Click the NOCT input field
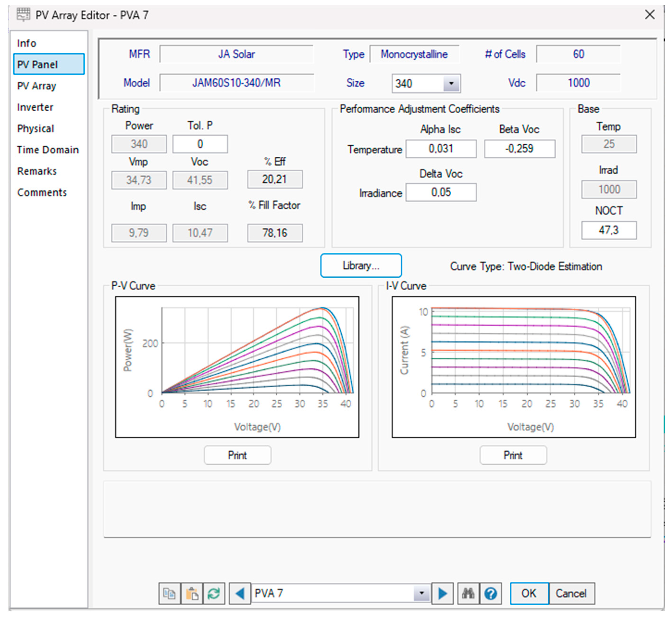The image size is (672, 618). [x=608, y=230]
